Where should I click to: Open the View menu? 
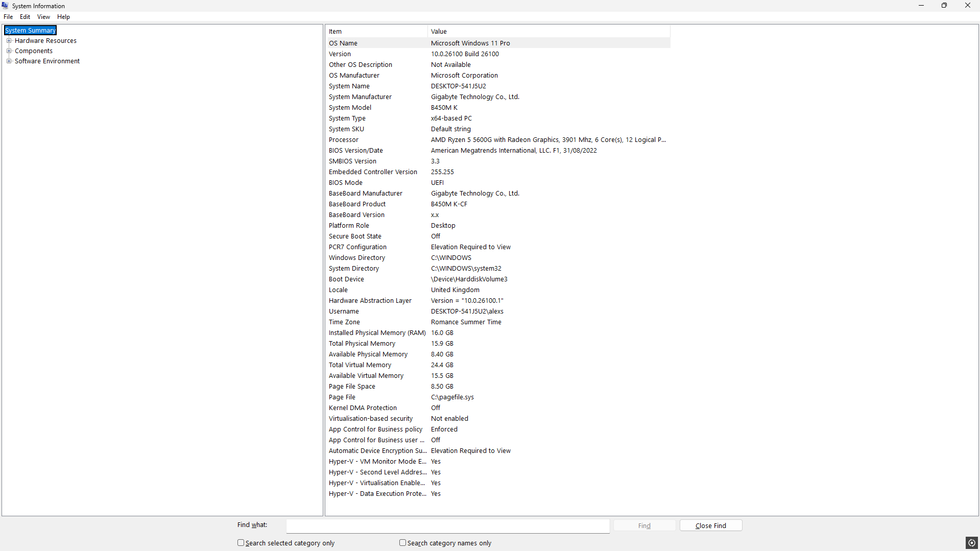43,17
